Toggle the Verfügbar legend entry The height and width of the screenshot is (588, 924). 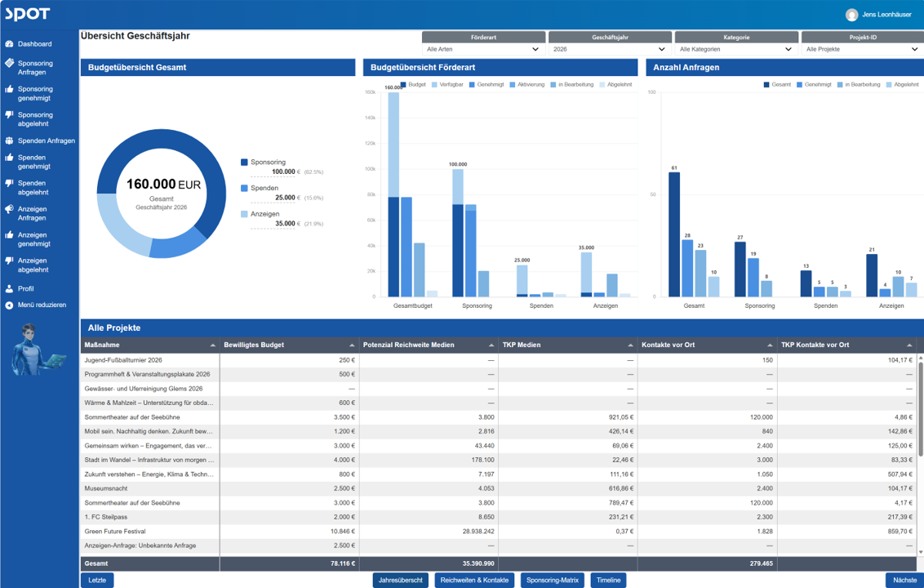pos(447,85)
